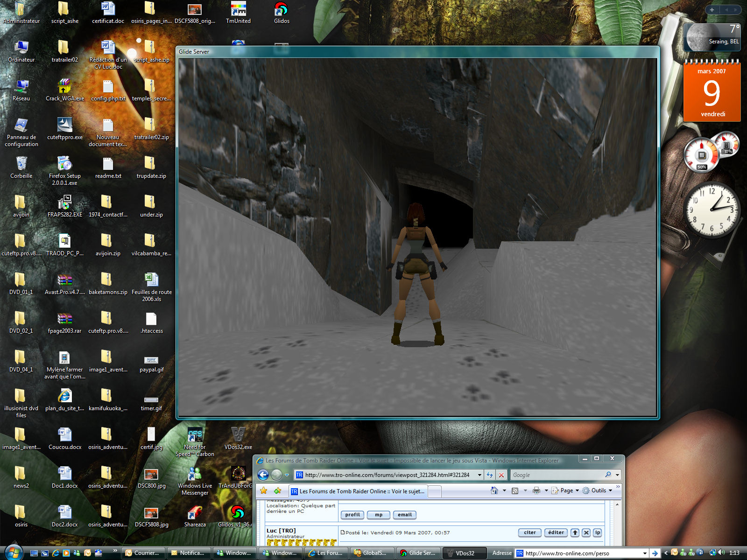This screenshot has height=560, width=747.
Task: Click the éditer button
Action: [556, 532]
